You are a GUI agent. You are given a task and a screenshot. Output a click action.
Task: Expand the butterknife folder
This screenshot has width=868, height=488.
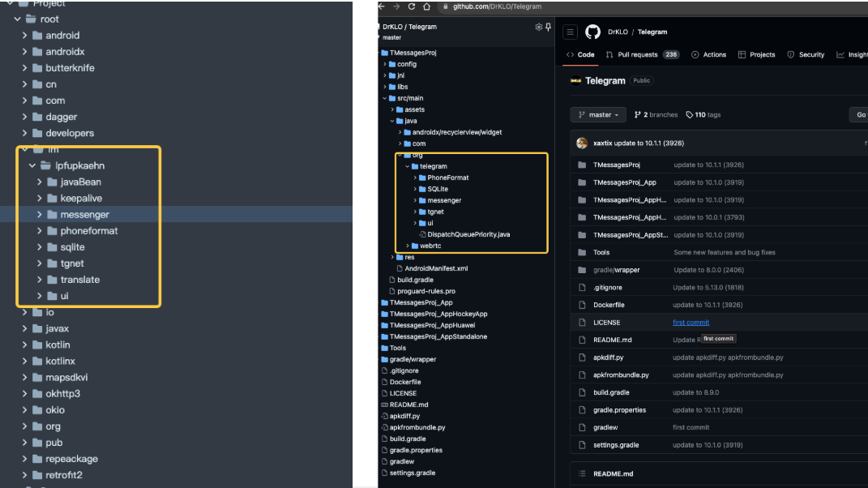[x=24, y=68]
